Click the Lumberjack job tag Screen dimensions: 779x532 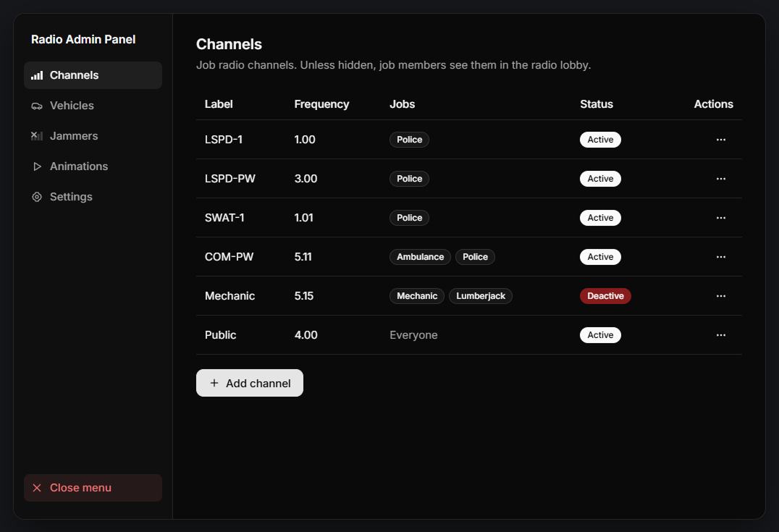(481, 296)
